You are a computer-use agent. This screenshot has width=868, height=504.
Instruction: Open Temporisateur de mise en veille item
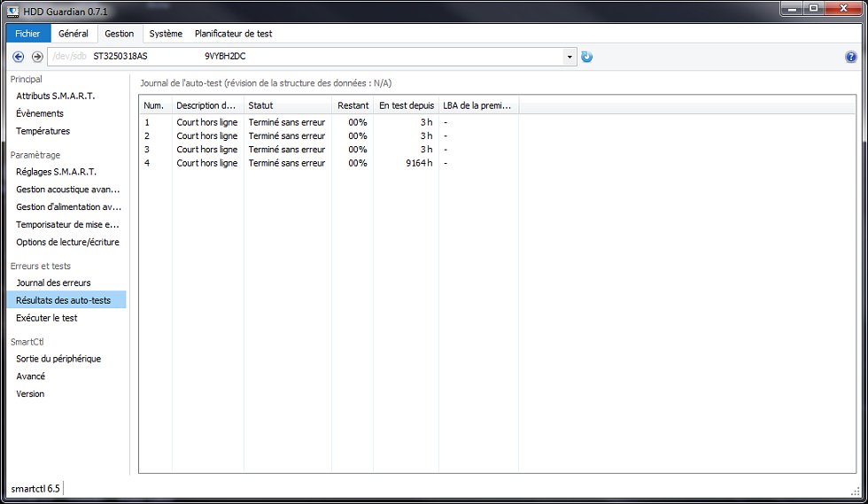coord(67,225)
